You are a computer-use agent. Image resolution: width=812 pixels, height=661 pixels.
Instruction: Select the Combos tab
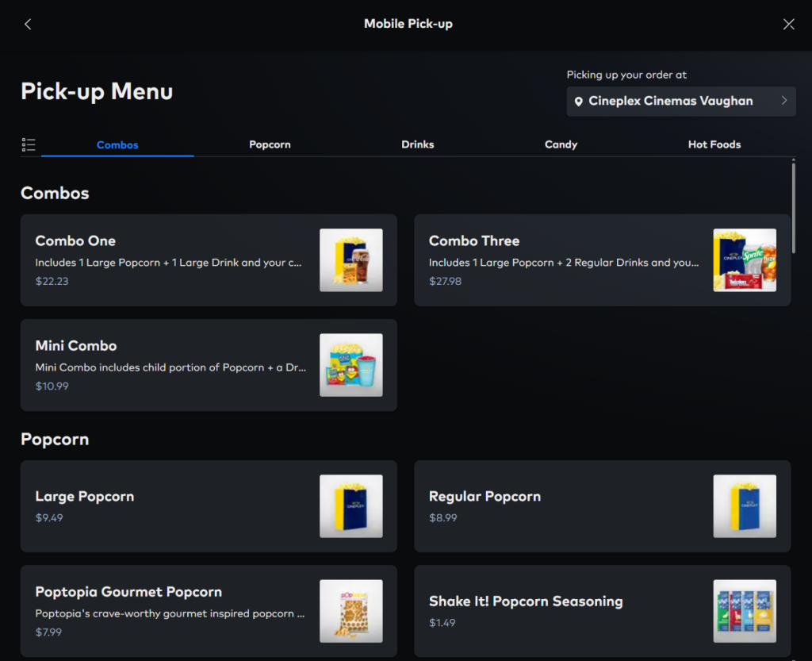pos(117,144)
